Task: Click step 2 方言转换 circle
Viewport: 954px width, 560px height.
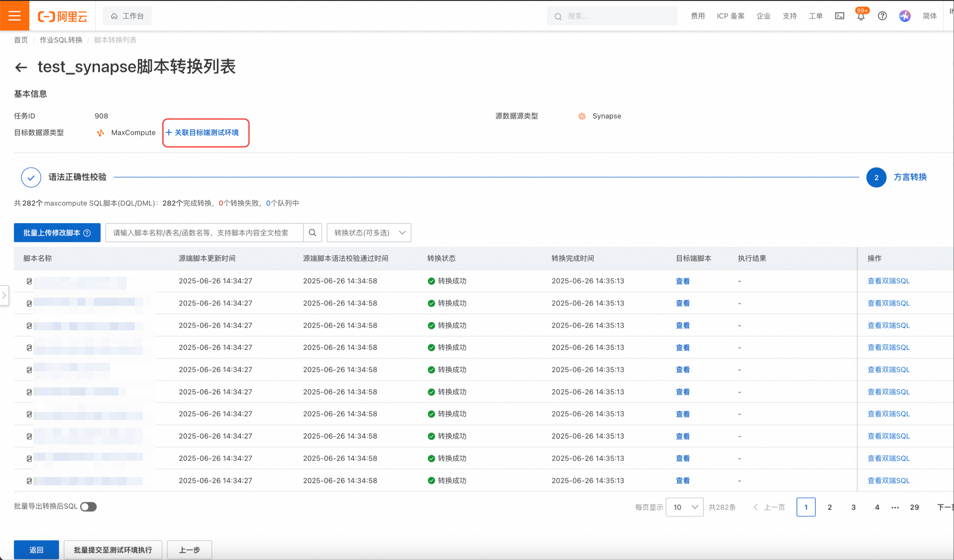Action: click(876, 177)
